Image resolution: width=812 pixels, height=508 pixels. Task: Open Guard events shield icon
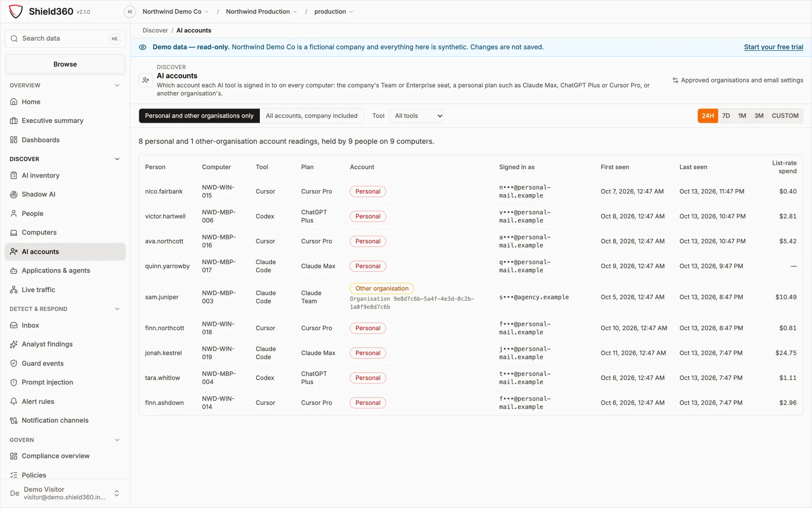(x=14, y=363)
